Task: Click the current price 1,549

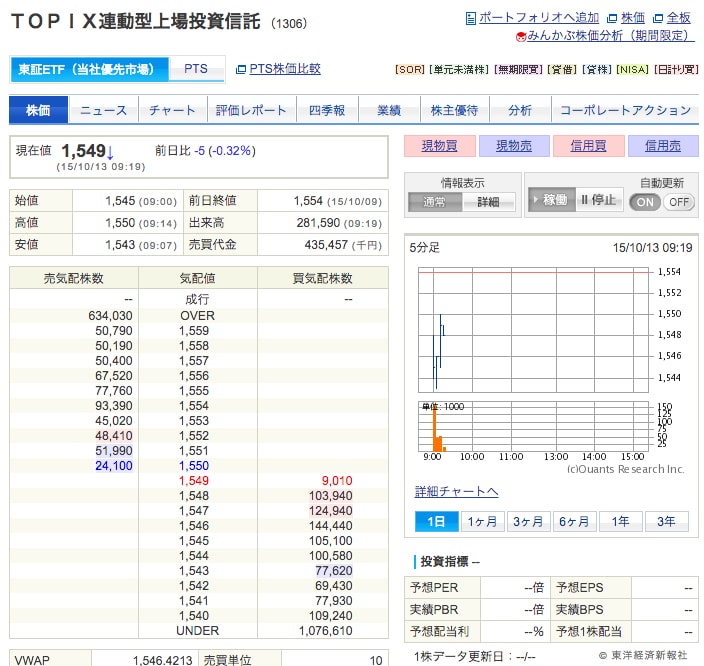Action: point(84,151)
